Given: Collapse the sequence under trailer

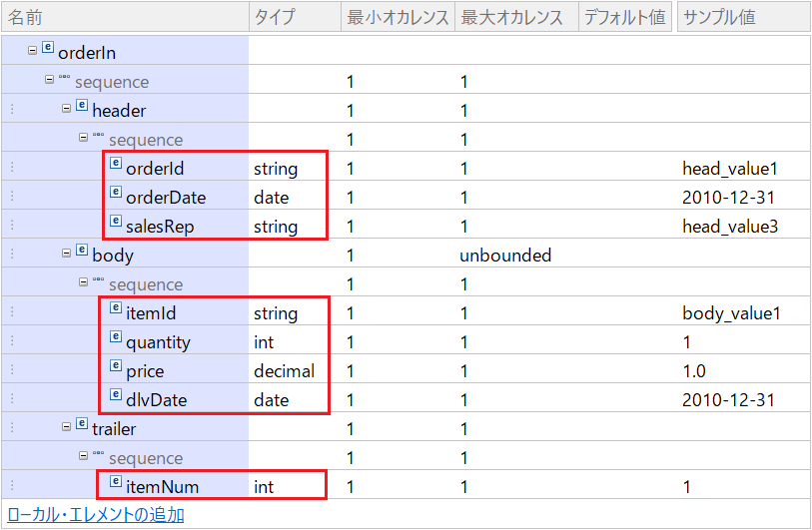Looking at the screenshot, I should pos(83,455).
